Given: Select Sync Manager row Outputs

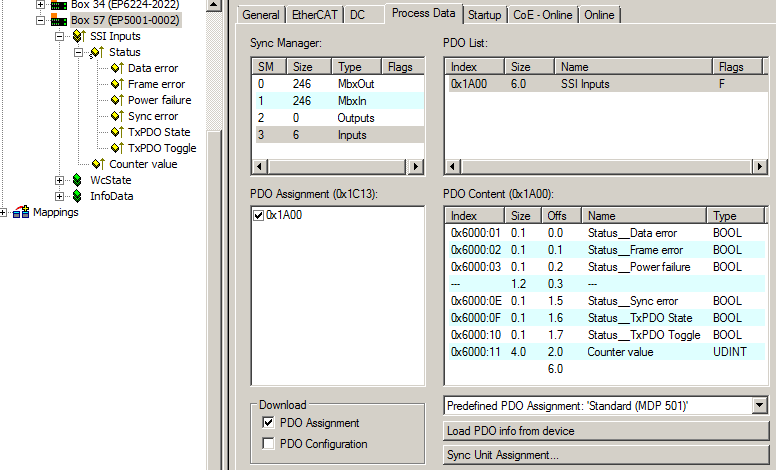Looking at the screenshot, I should tap(340, 118).
